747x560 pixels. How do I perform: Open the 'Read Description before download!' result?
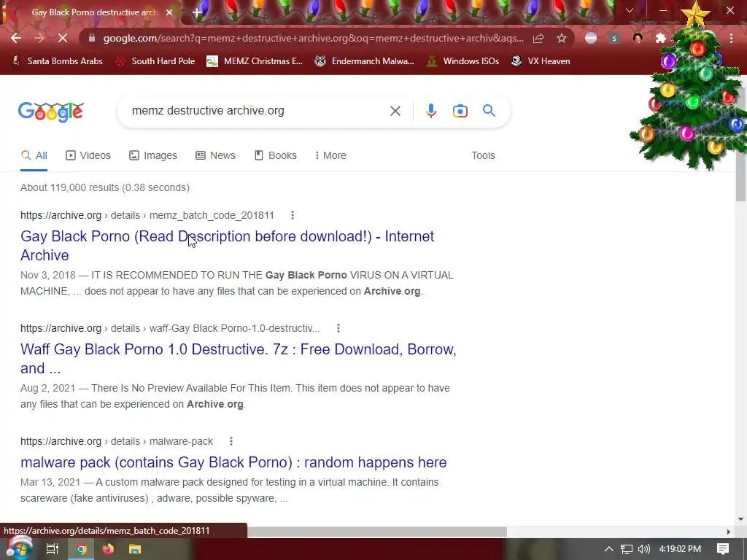(228, 246)
